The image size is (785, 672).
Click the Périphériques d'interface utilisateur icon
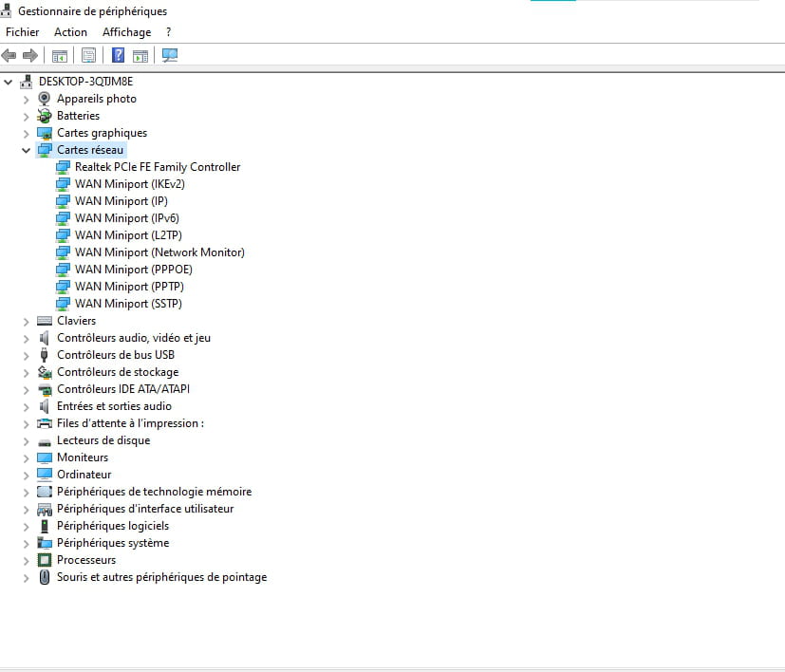(45, 510)
